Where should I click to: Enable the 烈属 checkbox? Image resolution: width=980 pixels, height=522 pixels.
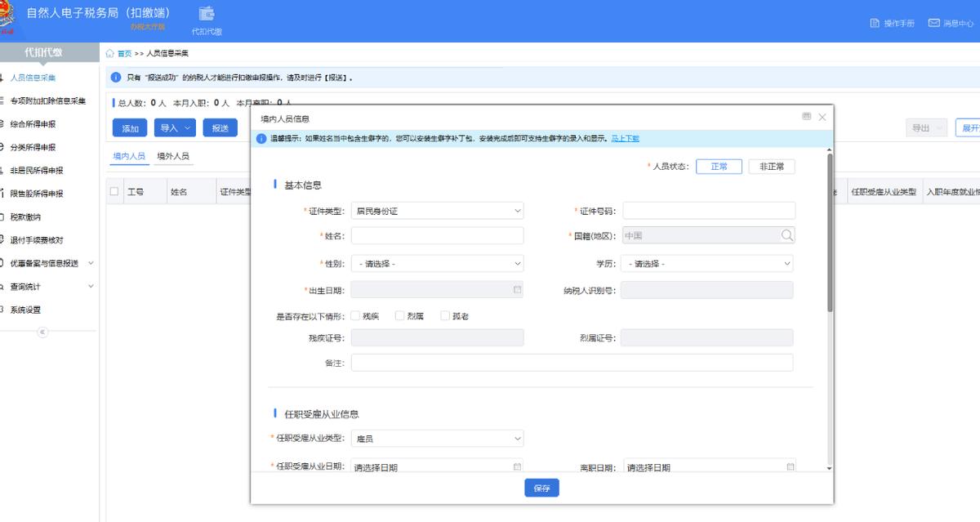(400, 313)
